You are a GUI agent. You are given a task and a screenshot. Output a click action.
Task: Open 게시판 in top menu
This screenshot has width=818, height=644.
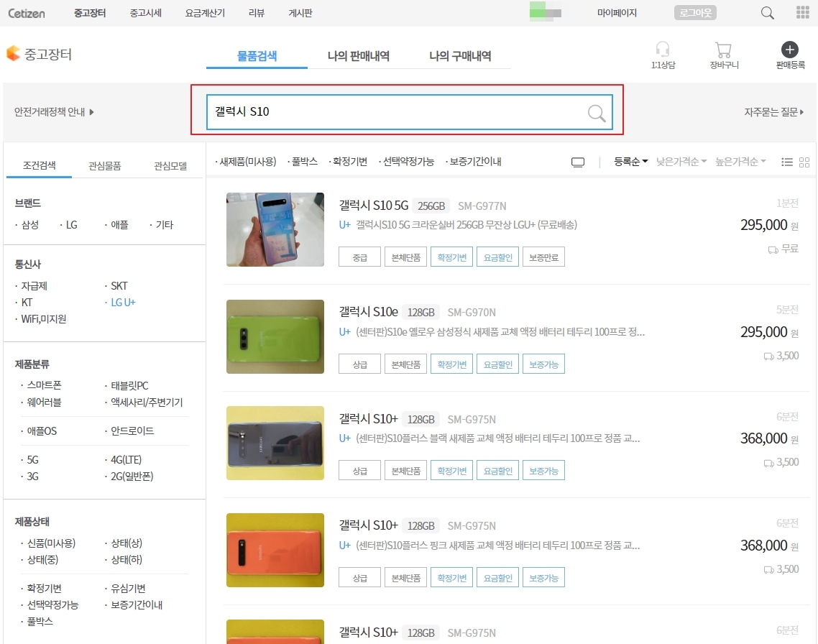pos(300,13)
